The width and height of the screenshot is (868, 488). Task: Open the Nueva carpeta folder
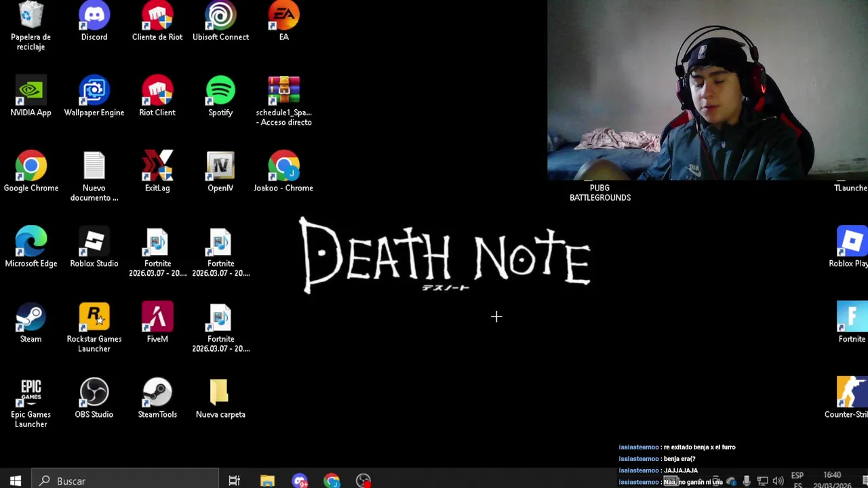pos(220,399)
